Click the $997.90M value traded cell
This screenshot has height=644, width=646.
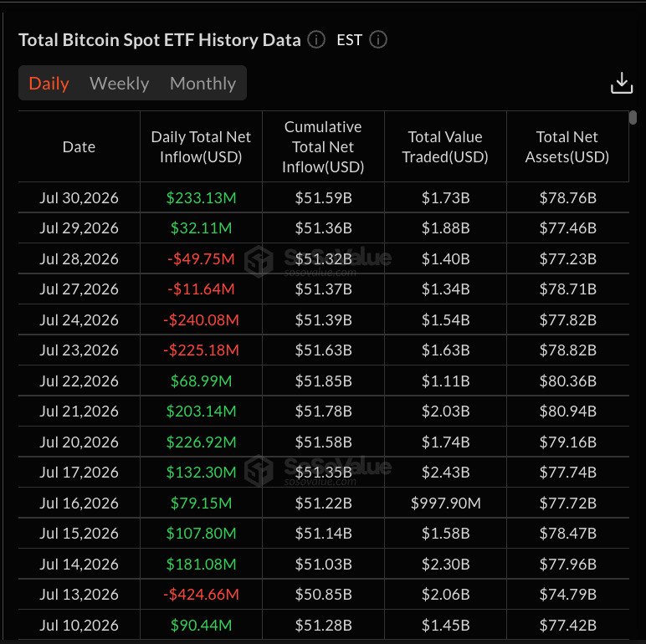(x=445, y=503)
